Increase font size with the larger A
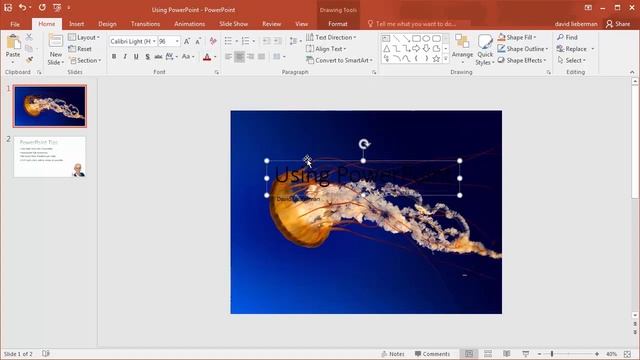This screenshot has width=640, height=360. click(x=187, y=41)
